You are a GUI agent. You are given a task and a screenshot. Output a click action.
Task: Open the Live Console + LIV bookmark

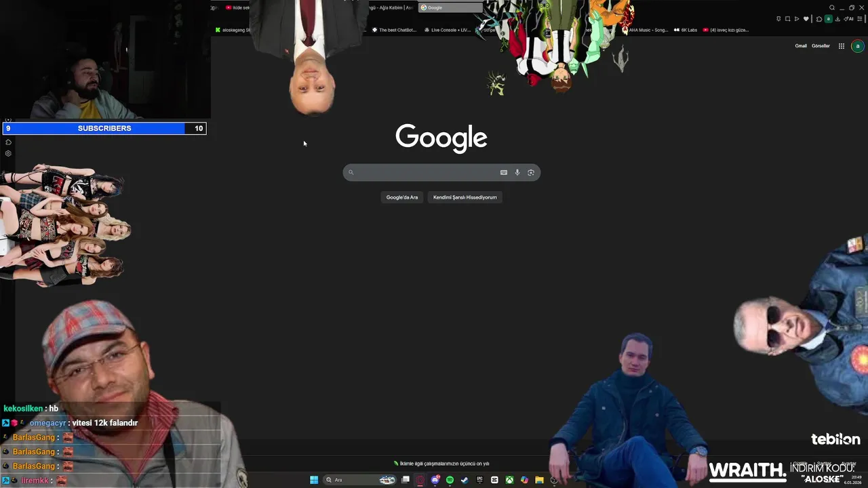448,30
